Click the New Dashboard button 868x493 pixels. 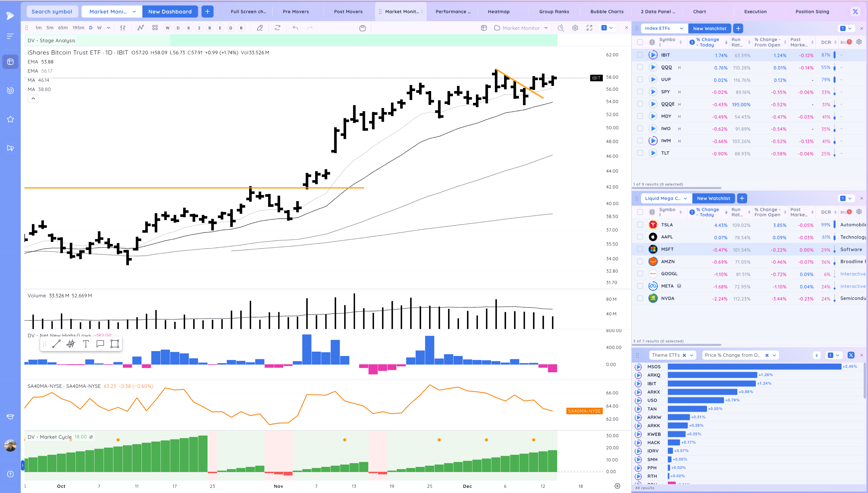tap(170, 12)
